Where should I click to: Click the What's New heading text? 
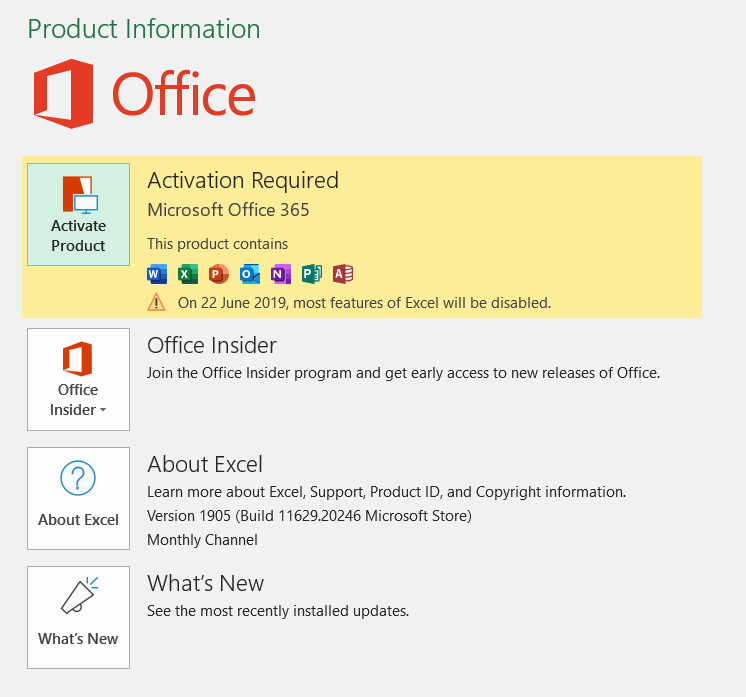[206, 583]
